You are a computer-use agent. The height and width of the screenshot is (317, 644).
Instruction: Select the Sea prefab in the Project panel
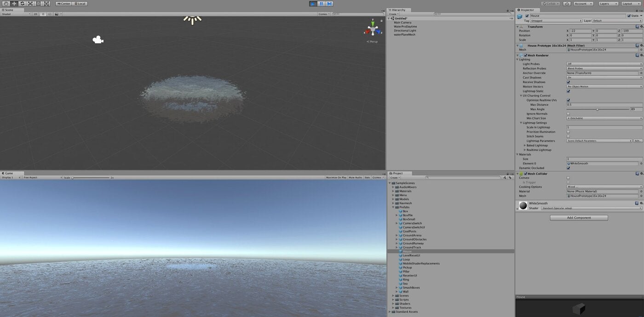(x=405, y=283)
